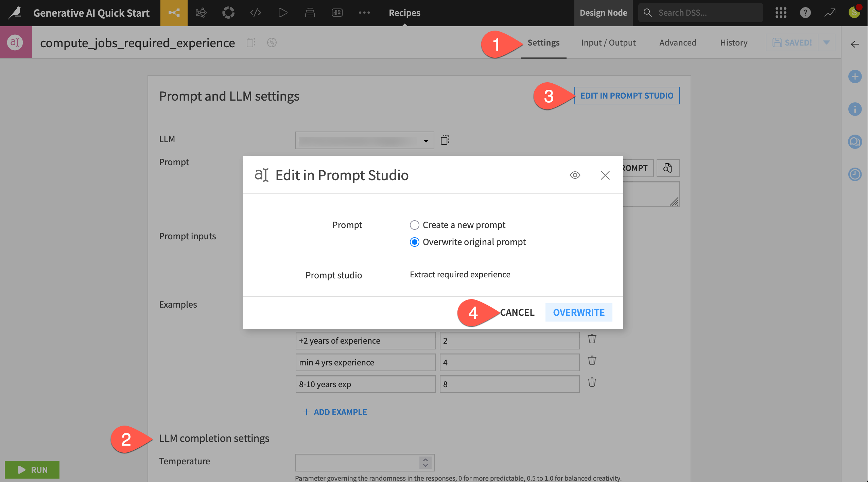Click the OVERWRITE button
868x482 pixels.
pyautogui.click(x=578, y=312)
